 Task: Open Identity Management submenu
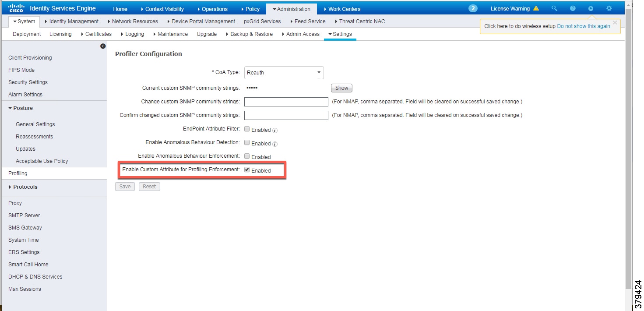tap(71, 21)
